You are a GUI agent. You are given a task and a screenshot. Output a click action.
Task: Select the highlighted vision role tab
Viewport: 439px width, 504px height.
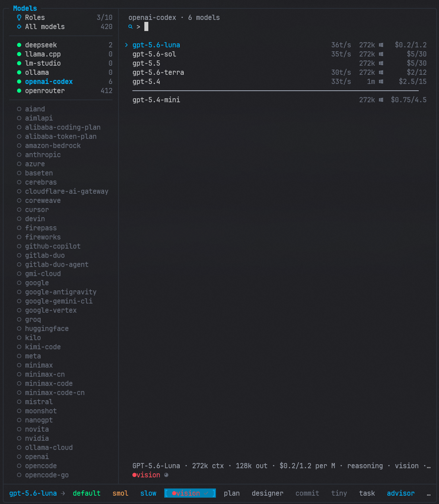(190, 493)
